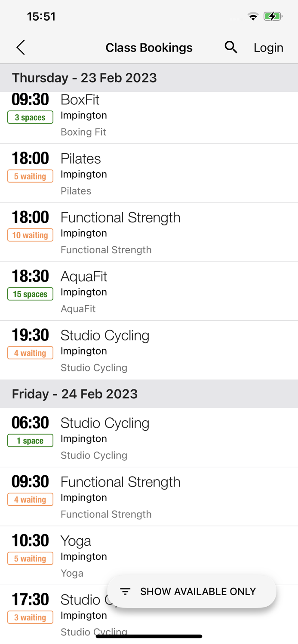Screen dimensions: 298x644
Task: Tap the Login button
Action: pos(268,47)
